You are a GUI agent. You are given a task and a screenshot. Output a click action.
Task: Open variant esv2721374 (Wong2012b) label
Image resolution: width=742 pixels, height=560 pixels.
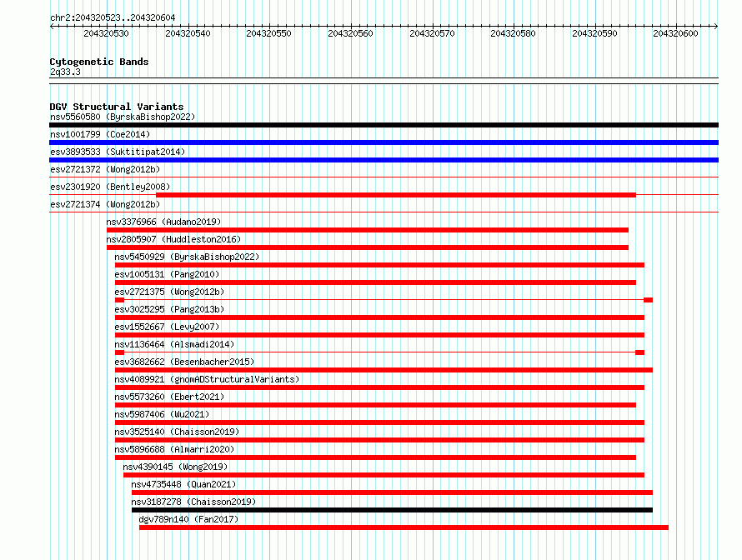coord(105,204)
